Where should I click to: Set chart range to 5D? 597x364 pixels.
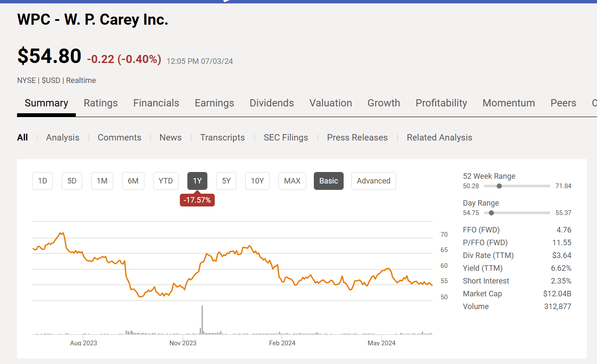click(72, 181)
